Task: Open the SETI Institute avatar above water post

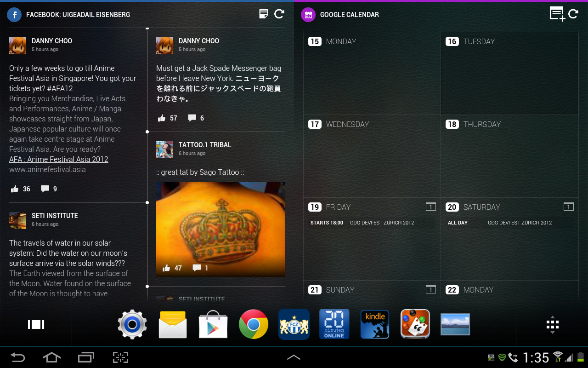Action: (17, 220)
